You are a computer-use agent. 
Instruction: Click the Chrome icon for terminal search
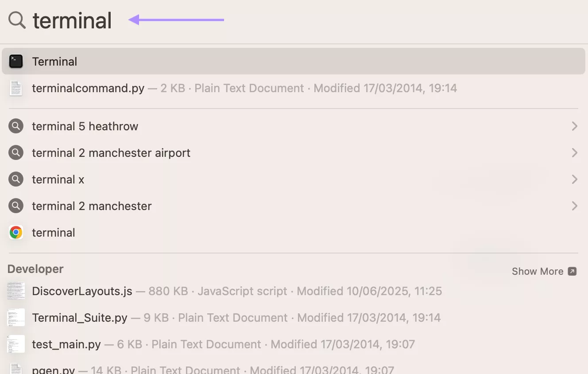(16, 233)
